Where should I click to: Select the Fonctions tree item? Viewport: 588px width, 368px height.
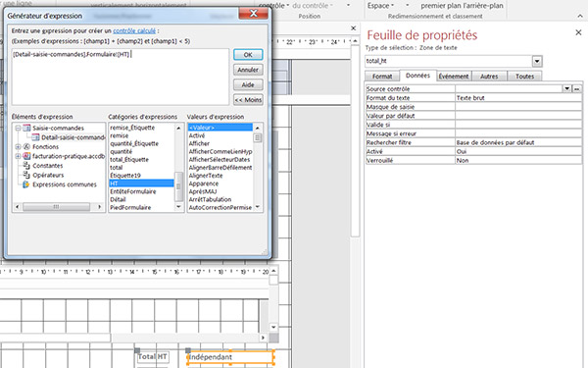coord(45,147)
